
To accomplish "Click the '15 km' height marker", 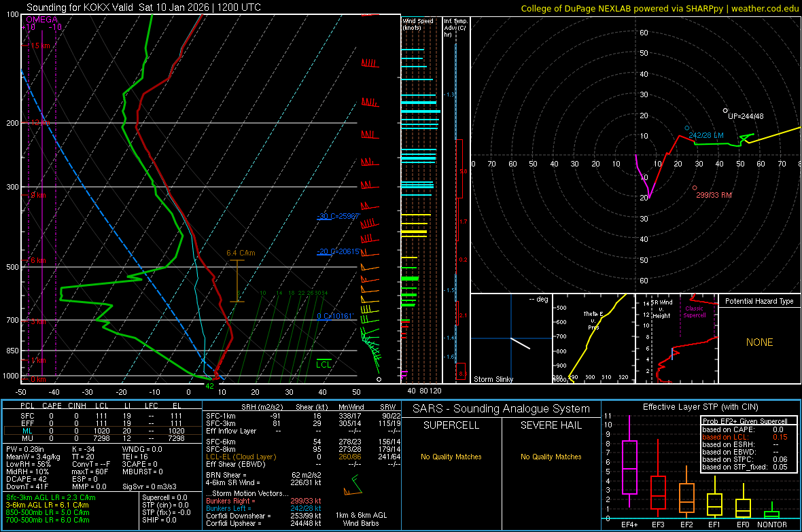I will click(x=40, y=46).
